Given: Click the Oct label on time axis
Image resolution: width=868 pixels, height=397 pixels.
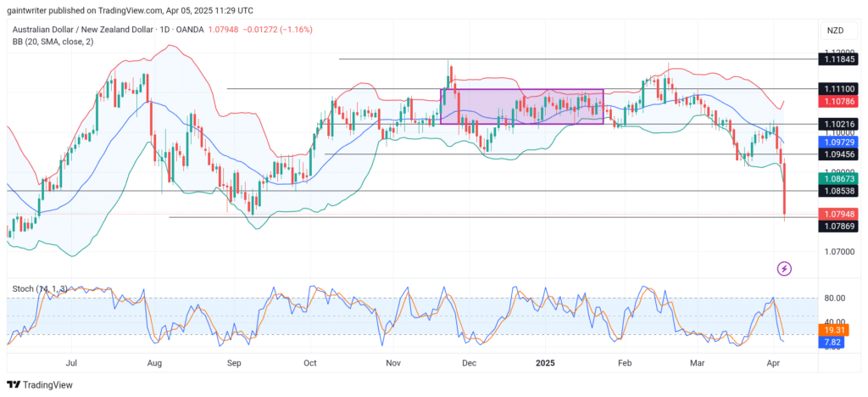Looking at the screenshot, I should 310,364.
